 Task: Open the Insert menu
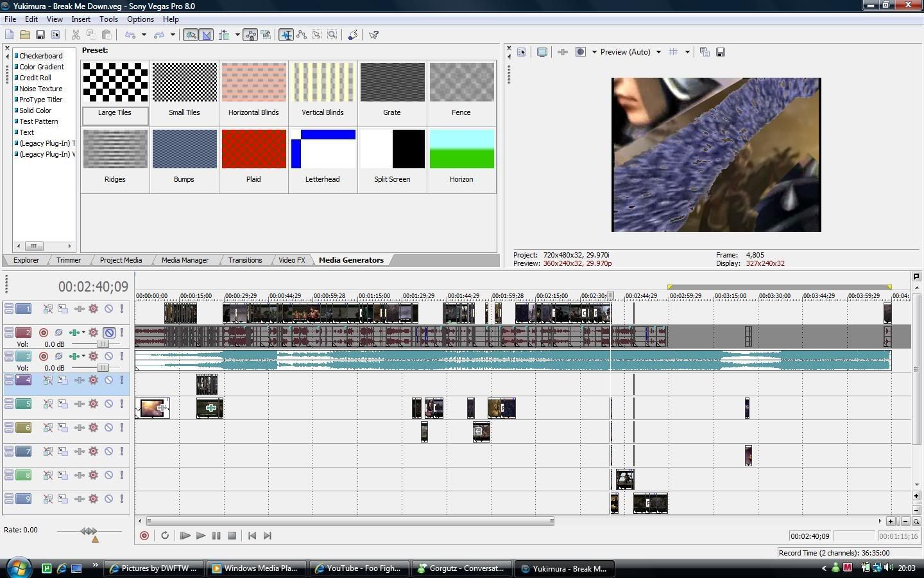coord(81,19)
